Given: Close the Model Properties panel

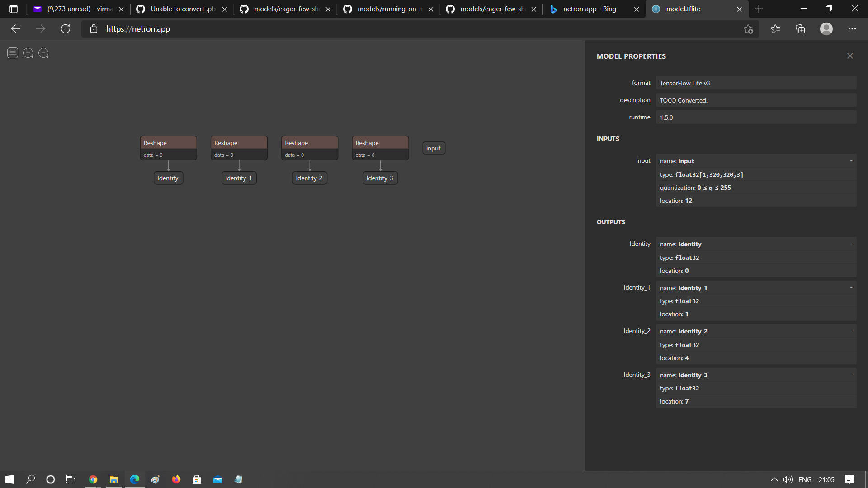Looking at the screenshot, I should tap(850, 56).
